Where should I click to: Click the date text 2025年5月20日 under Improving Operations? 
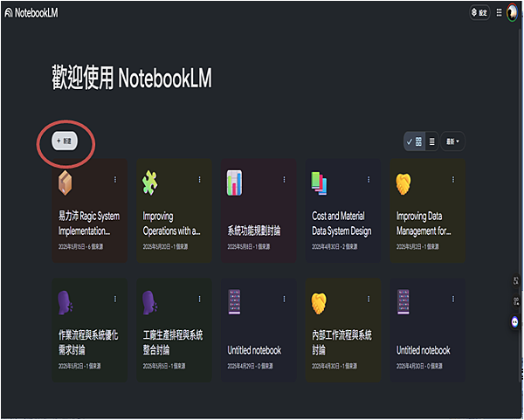tap(165, 246)
